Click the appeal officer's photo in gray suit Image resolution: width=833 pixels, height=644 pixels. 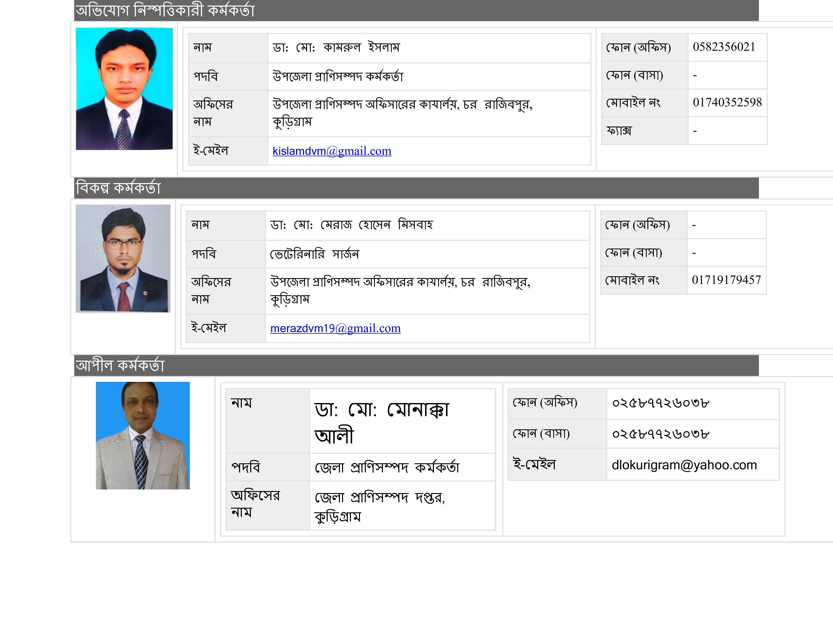(143, 435)
